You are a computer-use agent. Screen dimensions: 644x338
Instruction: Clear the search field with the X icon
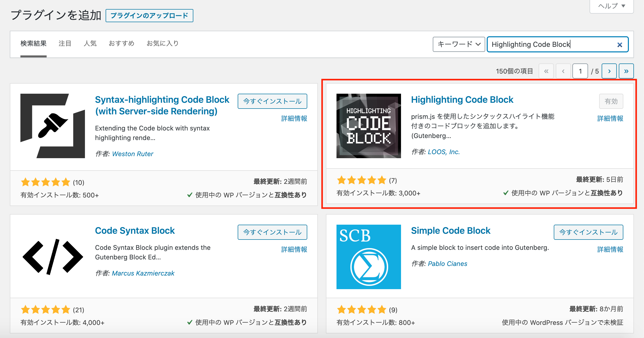coord(620,45)
